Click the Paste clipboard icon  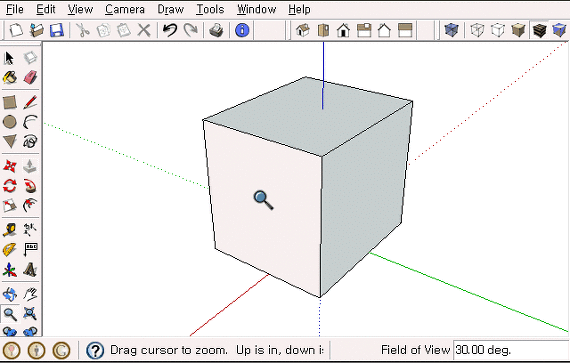point(124,30)
